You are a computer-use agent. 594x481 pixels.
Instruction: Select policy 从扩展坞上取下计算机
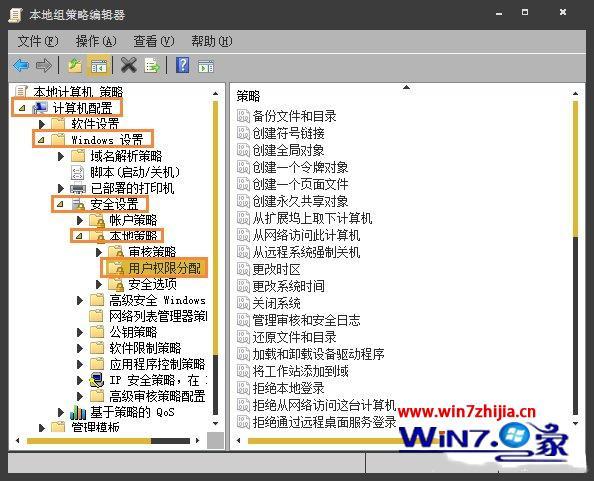(x=312, y=218)
